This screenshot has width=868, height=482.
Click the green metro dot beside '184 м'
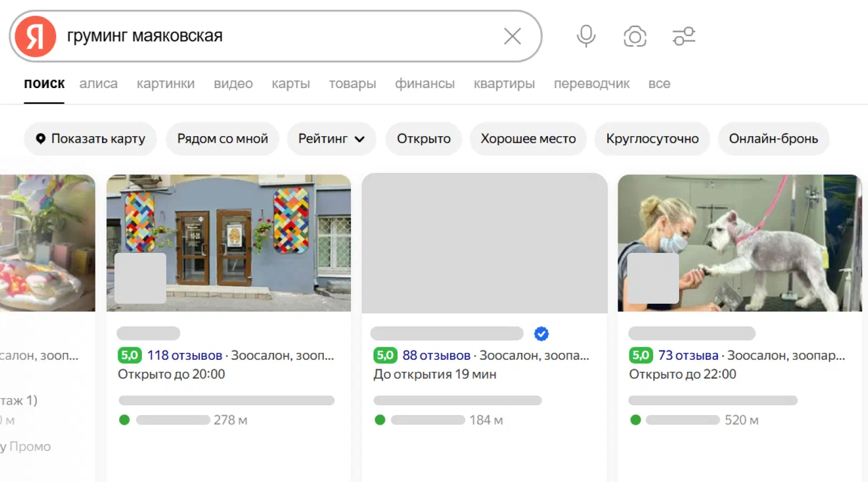pos(380,420)
